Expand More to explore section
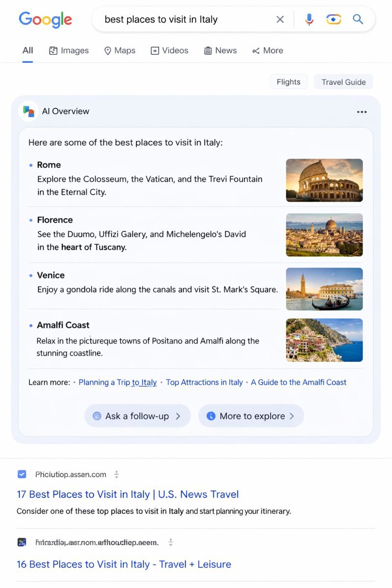This screenshot has height=588, width=392. pyautogui.click(x=251, y=416)
